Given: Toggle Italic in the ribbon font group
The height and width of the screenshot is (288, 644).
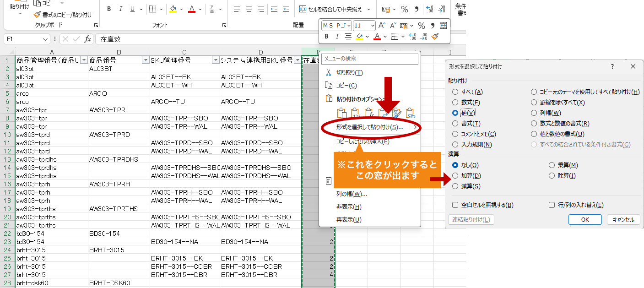Looking at the screenshot, I should click(121, 9).
